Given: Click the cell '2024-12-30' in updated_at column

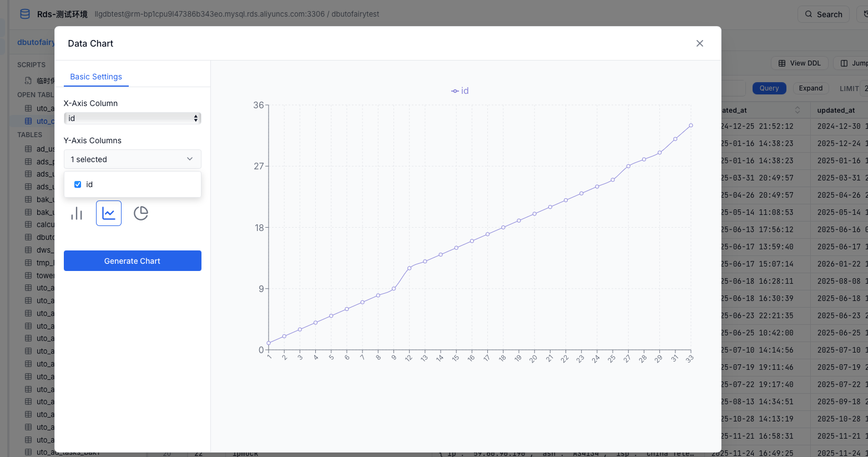Looking at the screenshot, I should pyautogui.click(x=839, y=126).
